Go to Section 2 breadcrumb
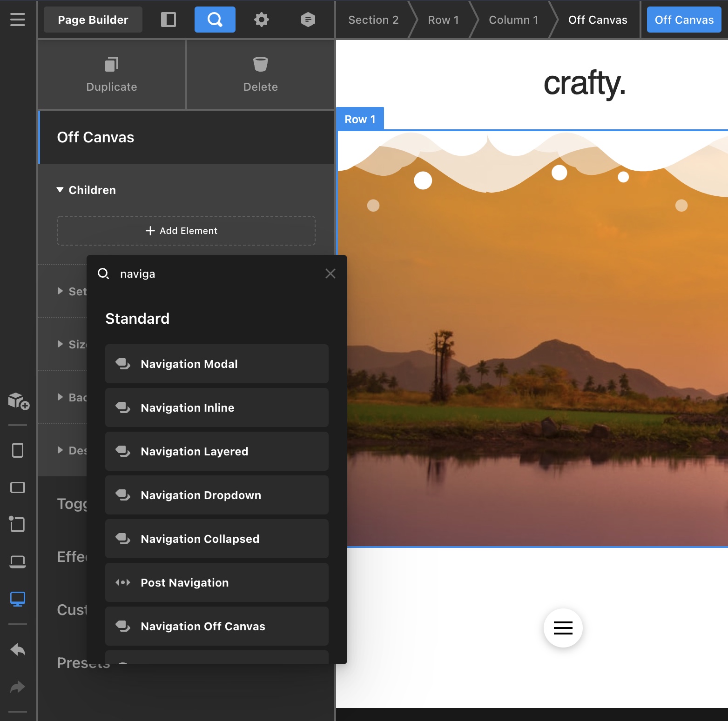The width and height of the screenshot is (728, 721). pyautogui.click(x=373, y=20)
